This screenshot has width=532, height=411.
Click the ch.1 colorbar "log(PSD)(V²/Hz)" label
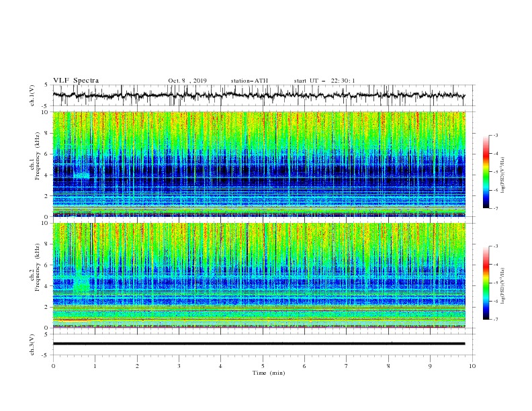[x=502, y=175]
